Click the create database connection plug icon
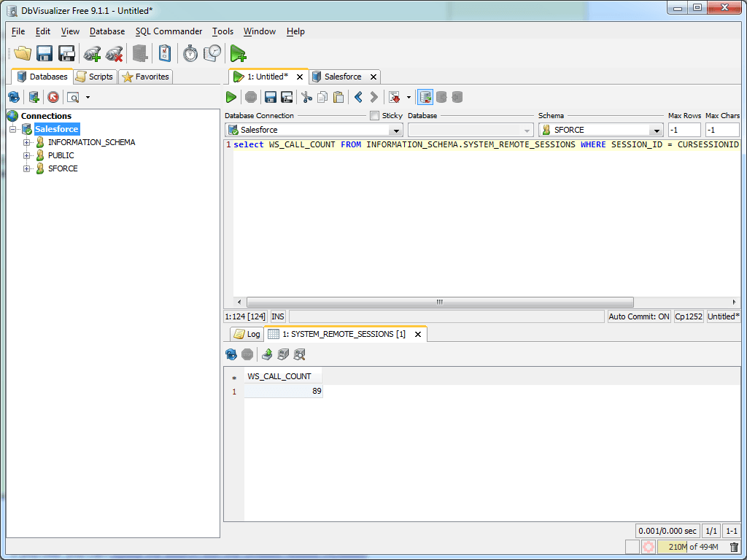Screen dimensions: 747x560 (92, 53)
